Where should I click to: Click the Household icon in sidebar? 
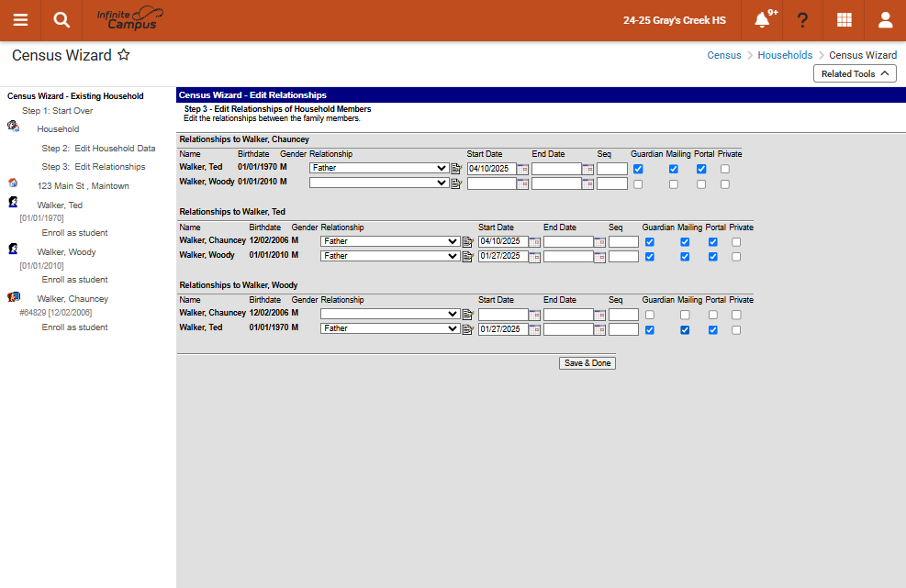pyautogui.click(x=13, y=126)
